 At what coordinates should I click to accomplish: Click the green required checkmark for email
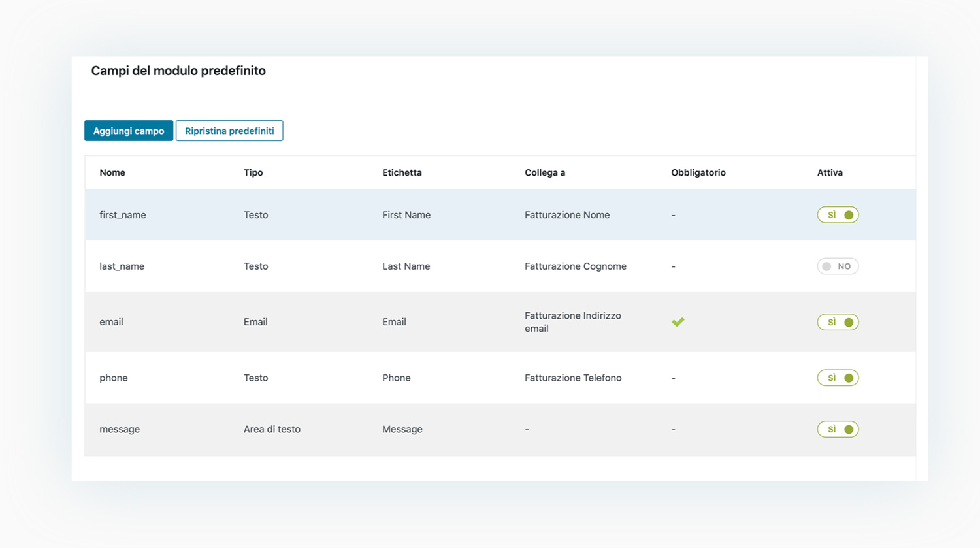click(x=678, y=322)
